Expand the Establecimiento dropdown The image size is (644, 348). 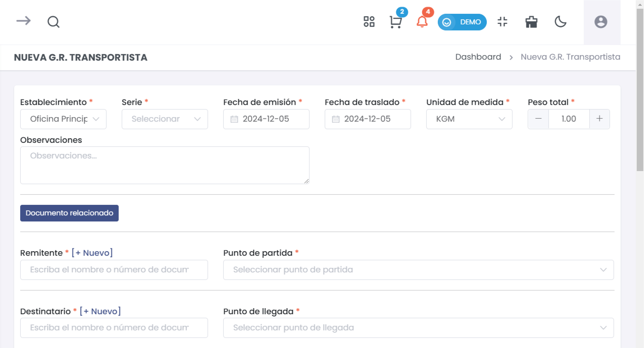coord(63,119)
